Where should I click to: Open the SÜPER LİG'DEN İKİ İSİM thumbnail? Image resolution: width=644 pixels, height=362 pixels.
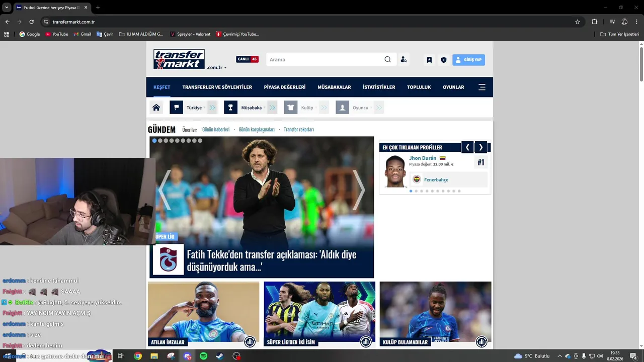[319, 314]
